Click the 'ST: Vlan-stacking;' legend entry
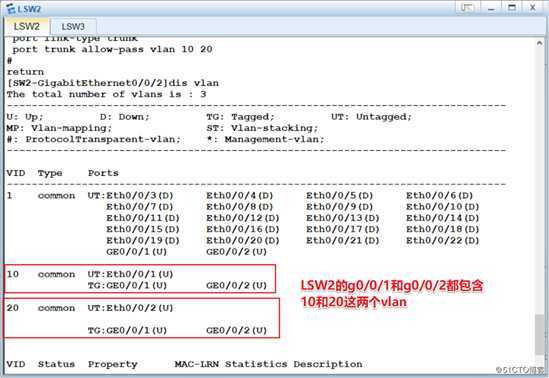 pos(262,128)
